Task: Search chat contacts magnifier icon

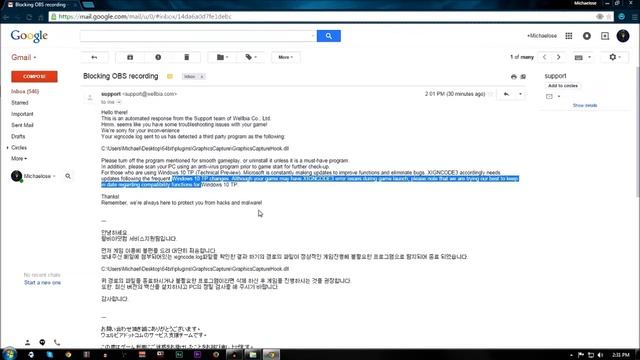Action: tap(68, 176)
